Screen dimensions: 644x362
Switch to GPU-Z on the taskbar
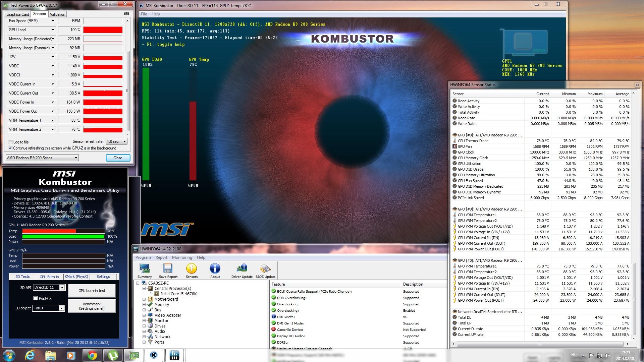[x=134, y=355]
